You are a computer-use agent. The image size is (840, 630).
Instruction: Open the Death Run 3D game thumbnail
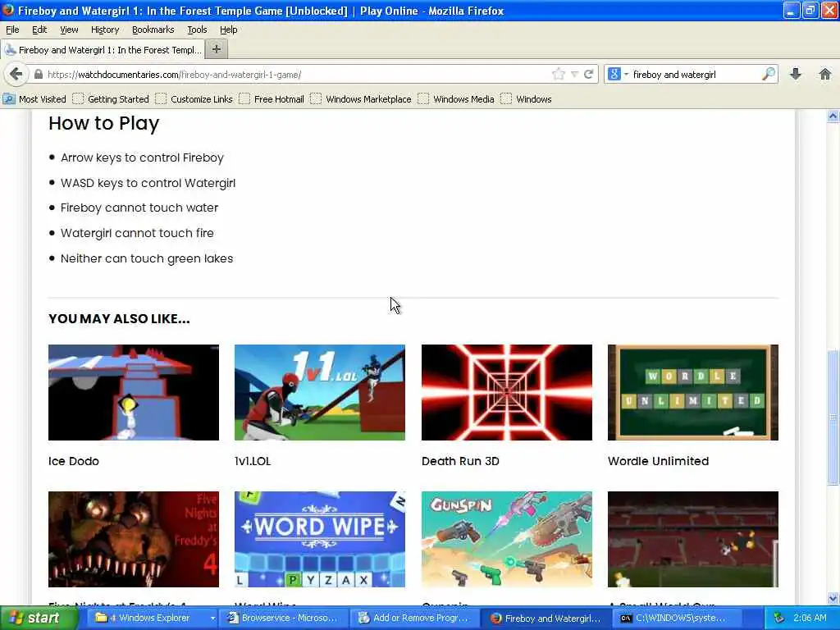click(x=507, y=392)
